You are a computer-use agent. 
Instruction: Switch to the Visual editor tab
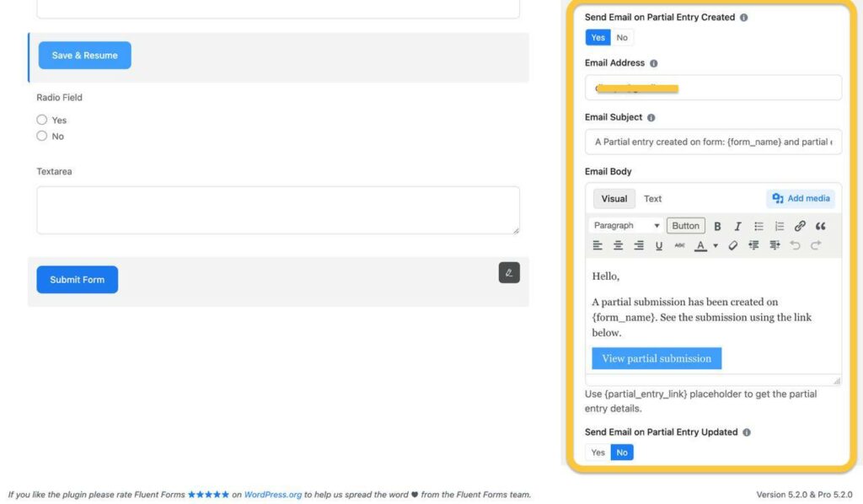pyautogui.click(x=614, y=199)
